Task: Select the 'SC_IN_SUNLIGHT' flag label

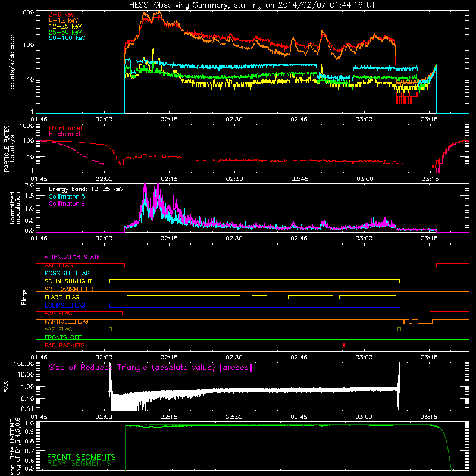Action: [68, 281]
